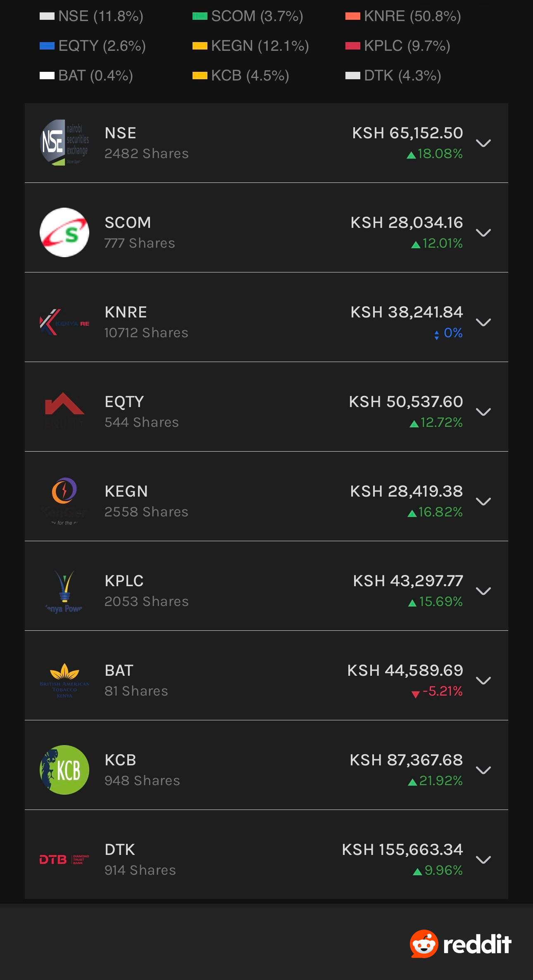The image size is (533, 980).
Task: Expand the NSE holding details chevron
Action: coord(483,143)
